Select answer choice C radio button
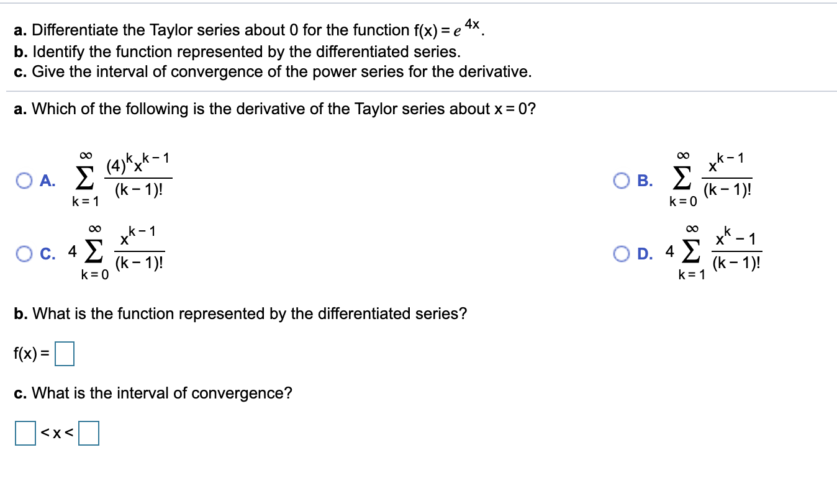The height and width of the screenshot is (504, 837). tap(24, 253)
